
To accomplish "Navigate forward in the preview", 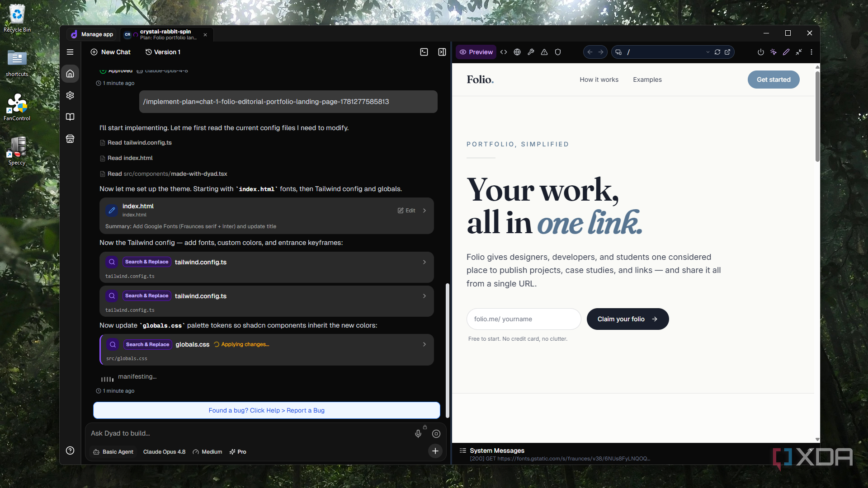I will coord(601,52).
